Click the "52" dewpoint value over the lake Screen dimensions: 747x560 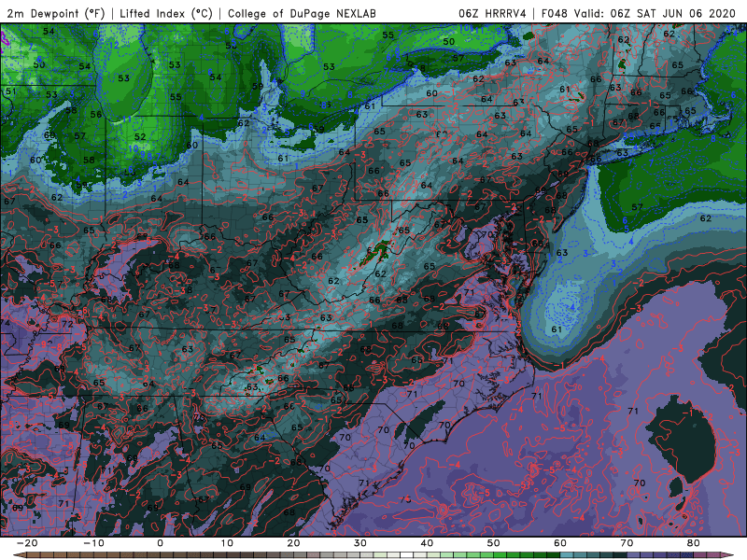(139, 136)
